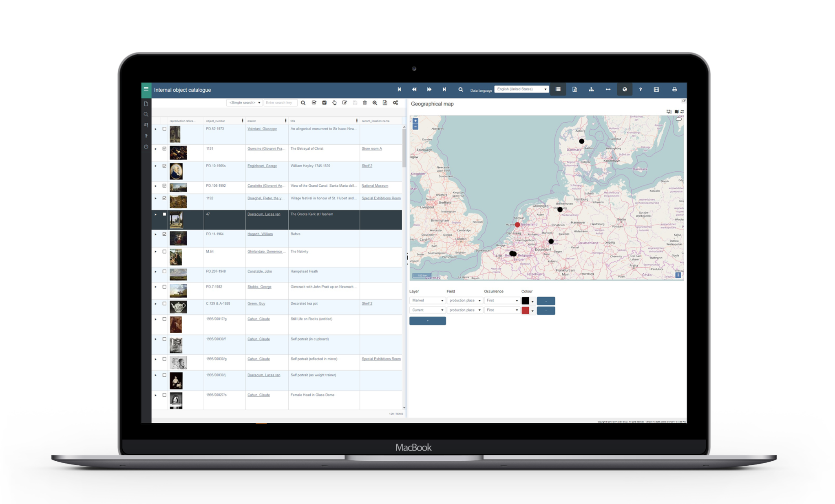This screenshot has width=835, height=504.
Task: Uncheck The Betrayal of Christ row checkbox
Action: click(x=164, y=149)
